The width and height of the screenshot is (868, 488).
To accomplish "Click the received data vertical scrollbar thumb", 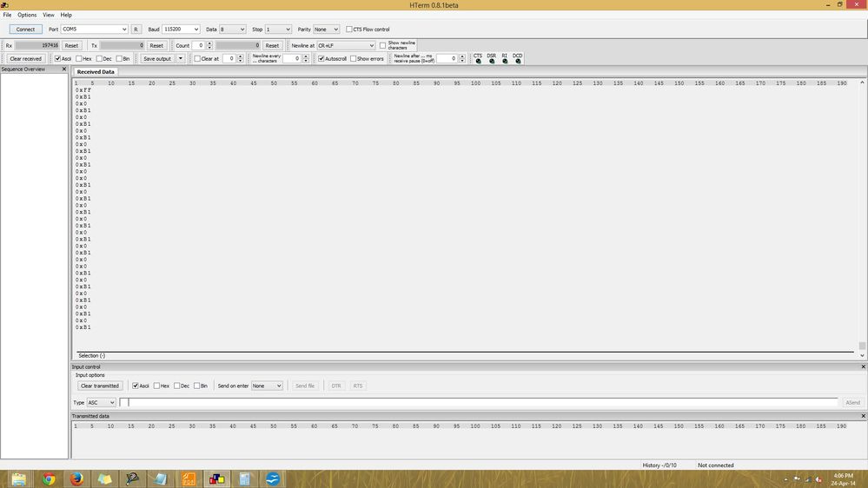I will [x=862, y=346].
